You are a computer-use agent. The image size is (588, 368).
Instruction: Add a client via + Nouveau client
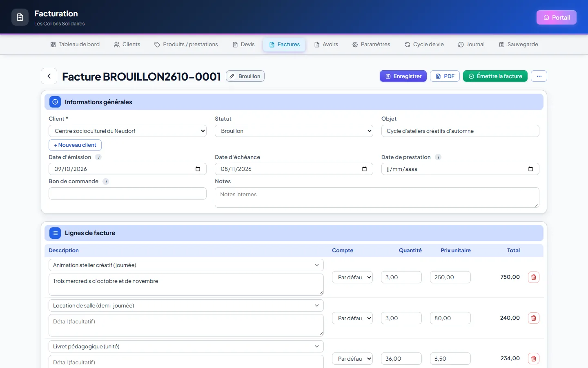point(75,145)
